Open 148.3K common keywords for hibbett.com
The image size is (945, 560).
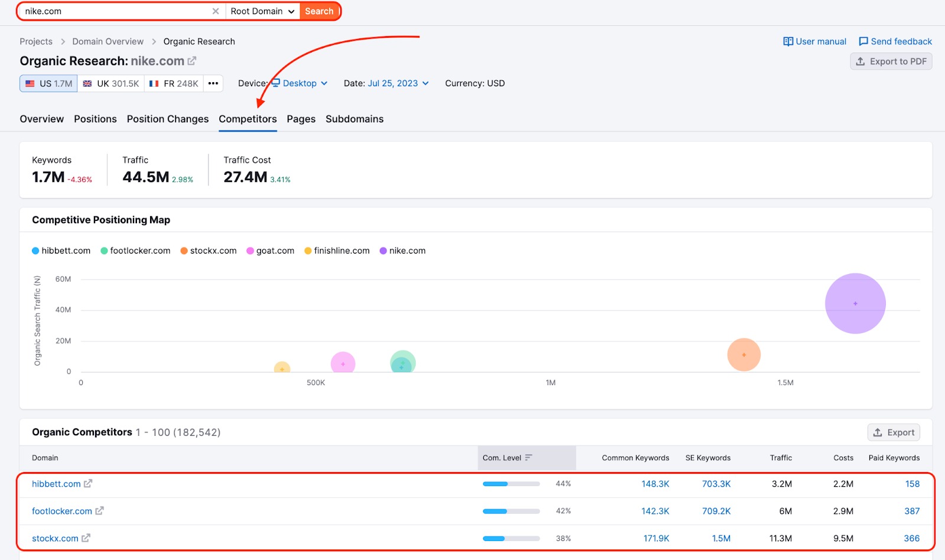pyautogui.click(x=656, y=484)
